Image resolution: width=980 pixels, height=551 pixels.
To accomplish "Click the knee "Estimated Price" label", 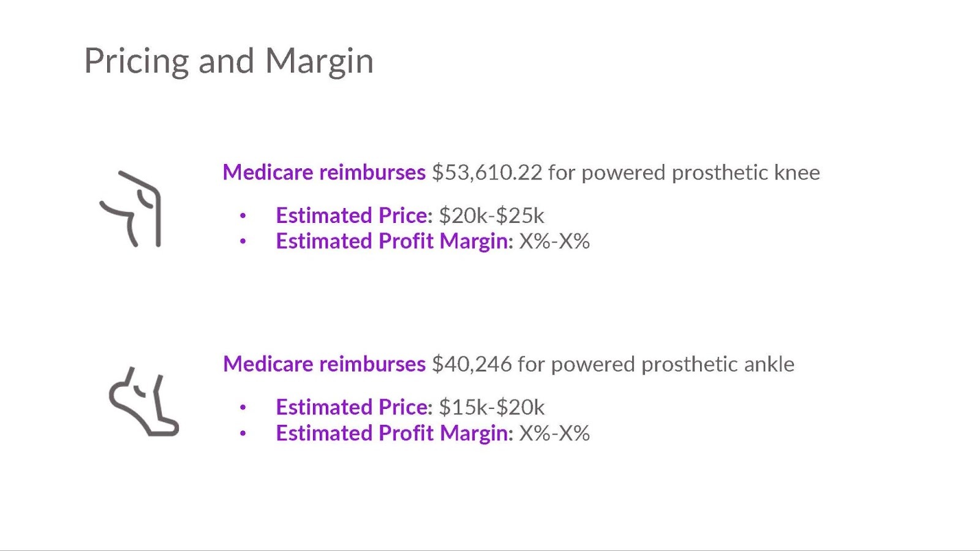I will tap(353, 216).
